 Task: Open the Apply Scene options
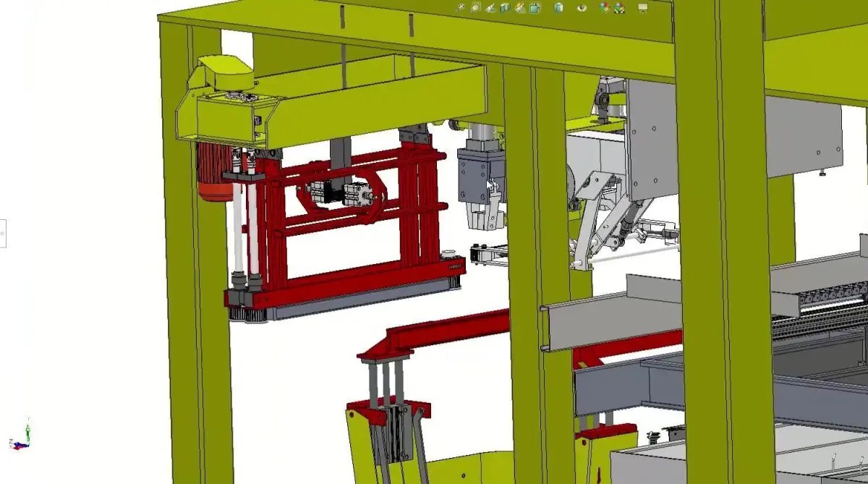tap(619, 8)
